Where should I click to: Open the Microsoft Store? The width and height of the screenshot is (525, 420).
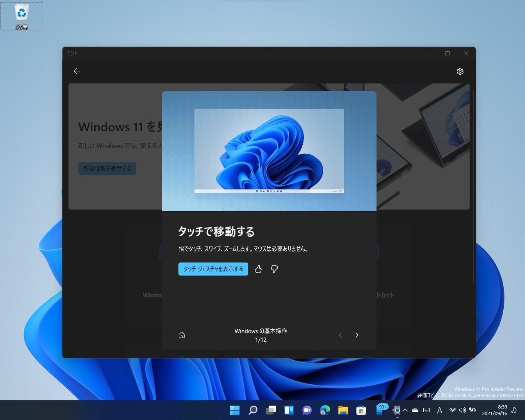click(361, 410)
